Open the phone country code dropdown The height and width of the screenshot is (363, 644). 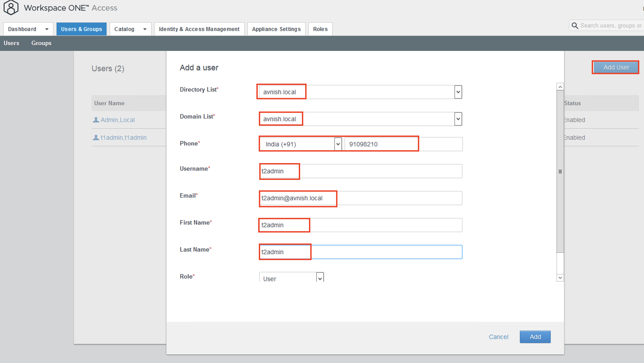point(338,144)
